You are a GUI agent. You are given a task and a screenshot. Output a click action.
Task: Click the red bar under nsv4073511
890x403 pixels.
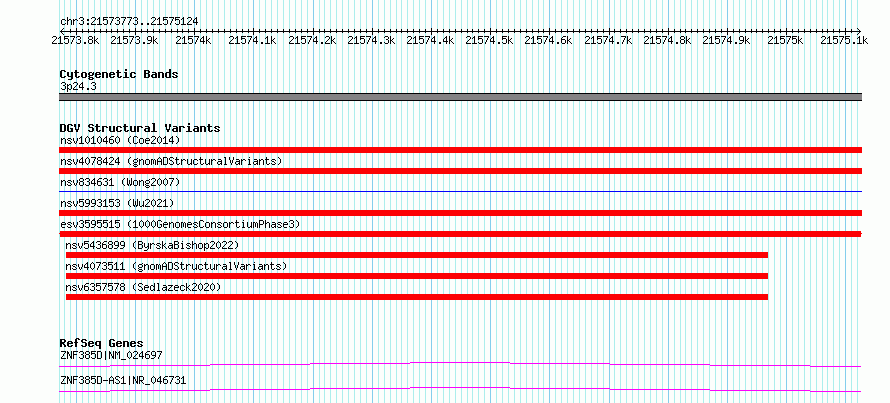pos(417,276)
